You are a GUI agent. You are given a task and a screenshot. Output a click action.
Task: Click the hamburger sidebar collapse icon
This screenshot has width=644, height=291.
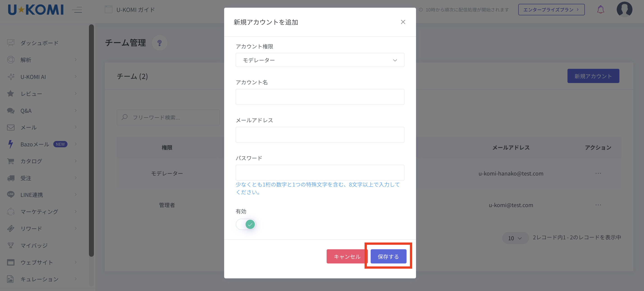tap(77, 10)
